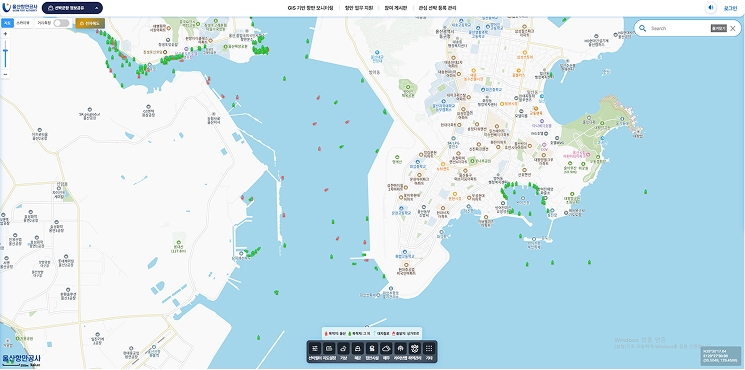Open the map settings icon in bottom toolbar
This screenshot has height=370, width=745.
[329, 348]
